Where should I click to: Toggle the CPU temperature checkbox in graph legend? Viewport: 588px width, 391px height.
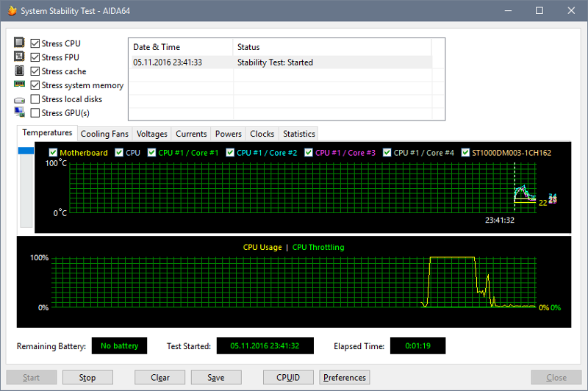pos(119,153)
